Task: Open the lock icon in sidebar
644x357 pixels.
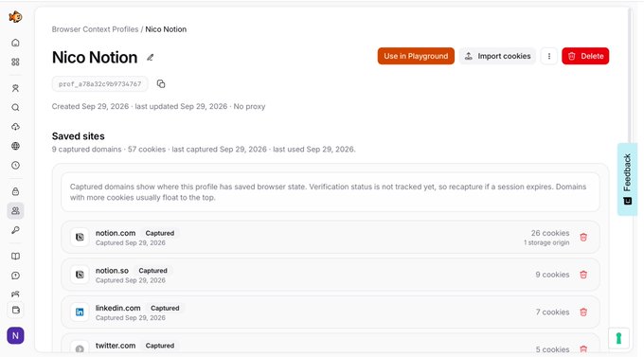Action: point(15,191)
